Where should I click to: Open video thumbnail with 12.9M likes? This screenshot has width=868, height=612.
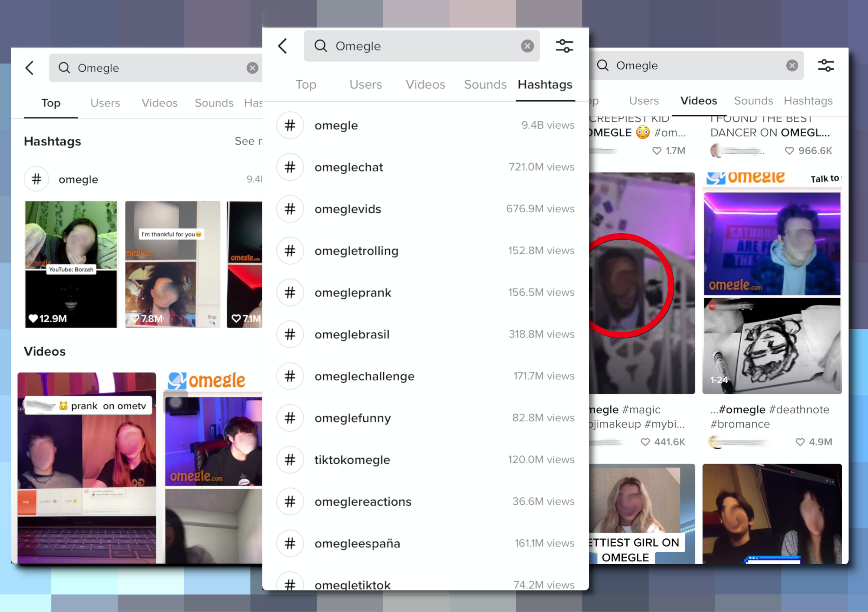pyautogui.click(x=71, y=264)
